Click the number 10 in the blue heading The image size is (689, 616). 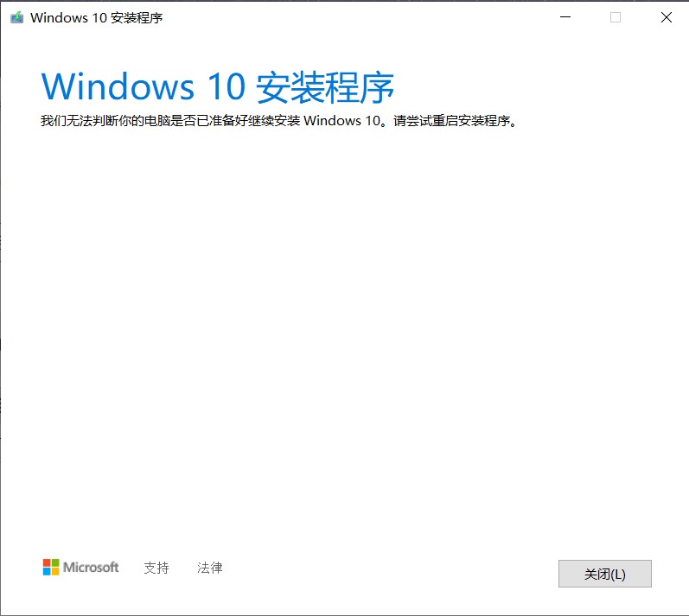click(226, 86)
